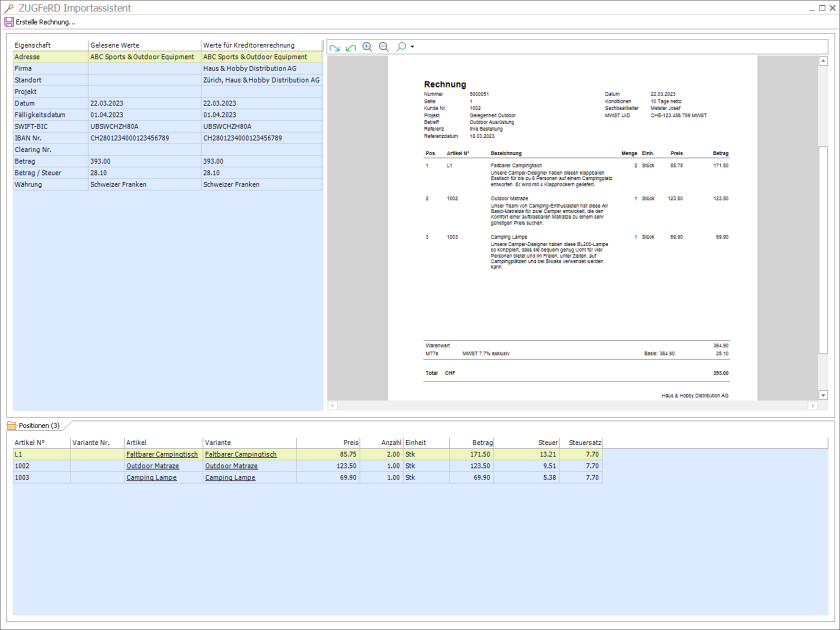Click the rotate counterclockwise icon in preview toolbar
This screenshot has height=630, width=840.
coord(351,47)
